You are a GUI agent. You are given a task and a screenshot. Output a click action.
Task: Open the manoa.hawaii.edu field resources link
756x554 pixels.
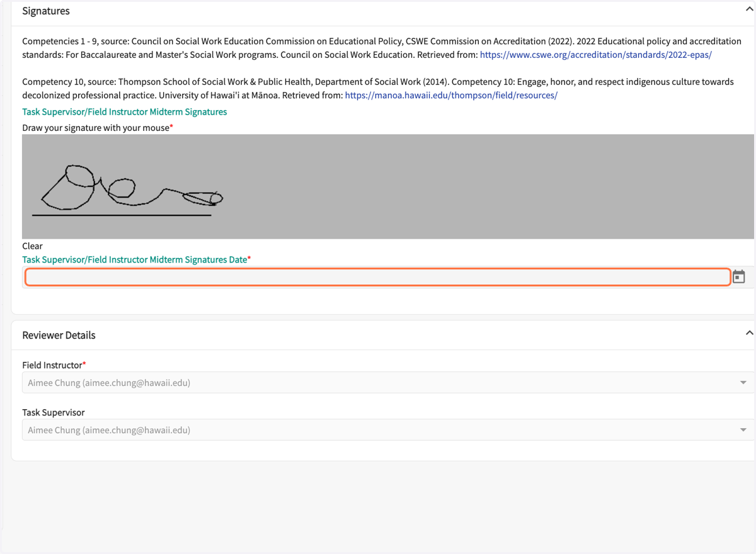point(451,96)
